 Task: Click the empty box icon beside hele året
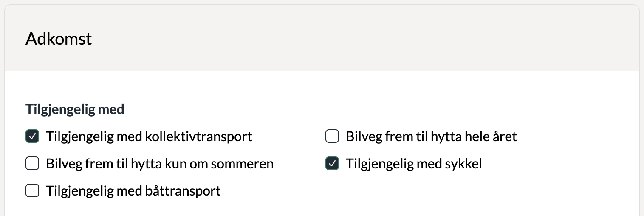tap(332, 136)
